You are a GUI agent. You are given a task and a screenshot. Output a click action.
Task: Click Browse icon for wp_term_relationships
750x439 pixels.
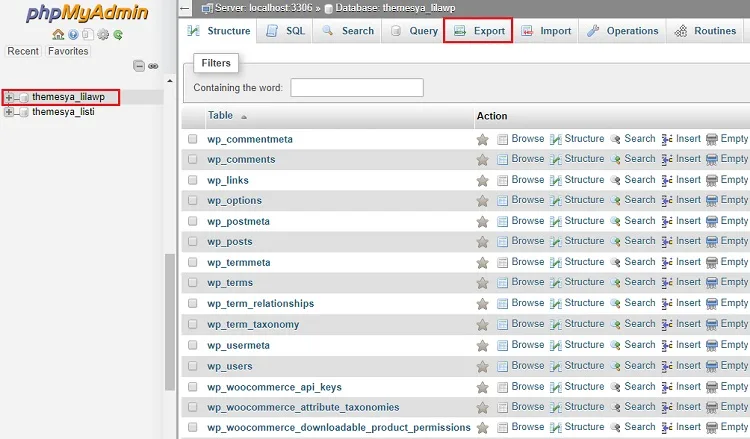[502, 304]
